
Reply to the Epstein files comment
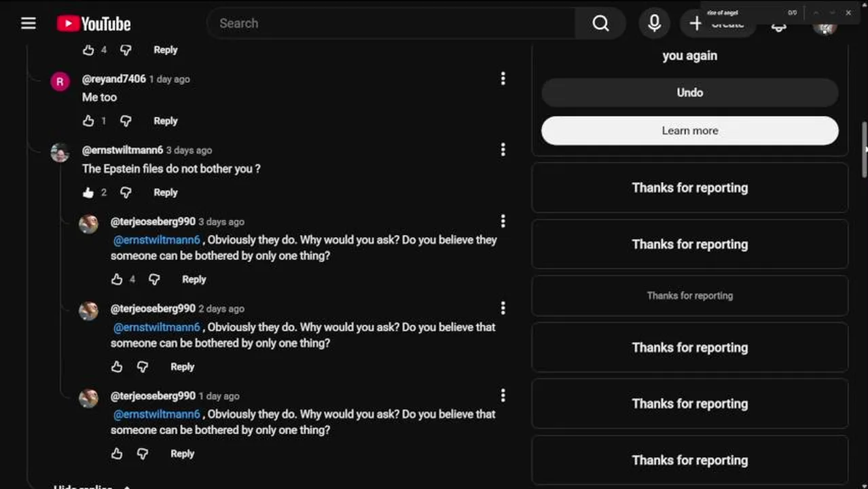click(165, 193)
